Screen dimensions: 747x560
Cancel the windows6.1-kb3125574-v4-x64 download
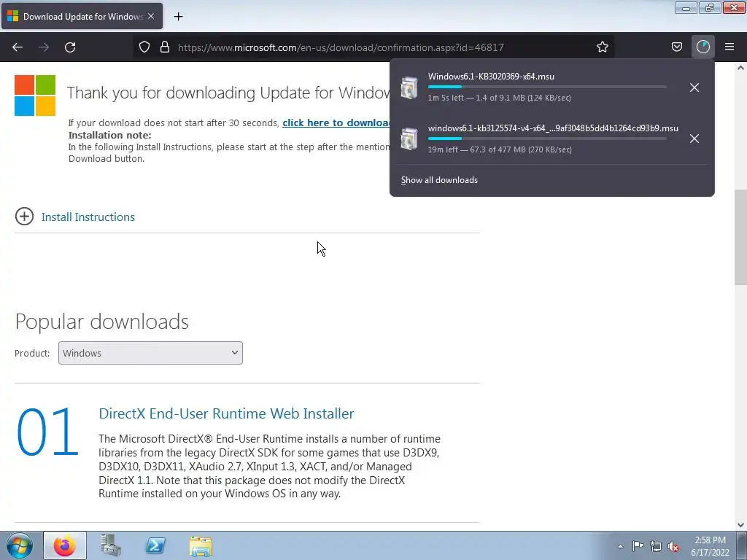[694, 139]
